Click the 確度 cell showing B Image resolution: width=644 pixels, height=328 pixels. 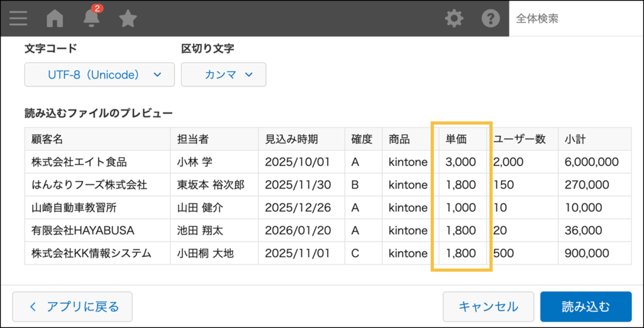(x=355, y=185)
